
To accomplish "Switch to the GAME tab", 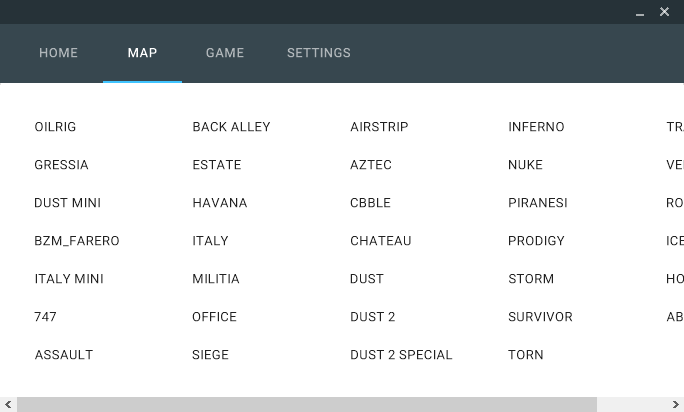I will point(225,53).
